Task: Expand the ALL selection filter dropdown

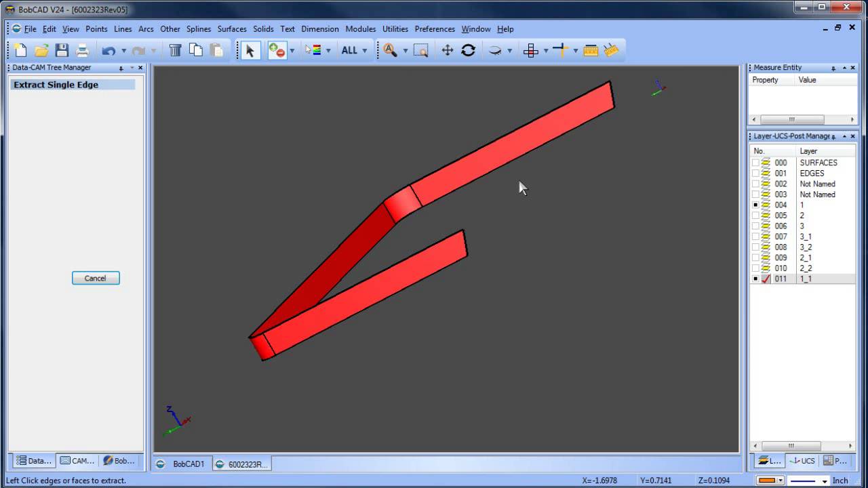Action: point(364,51)
